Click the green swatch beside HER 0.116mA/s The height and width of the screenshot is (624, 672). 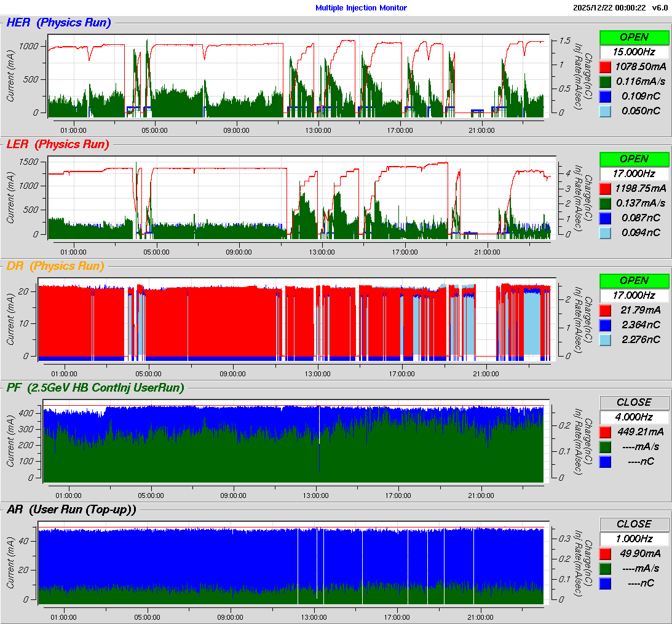pyautogui.click(x=605, y=81)
